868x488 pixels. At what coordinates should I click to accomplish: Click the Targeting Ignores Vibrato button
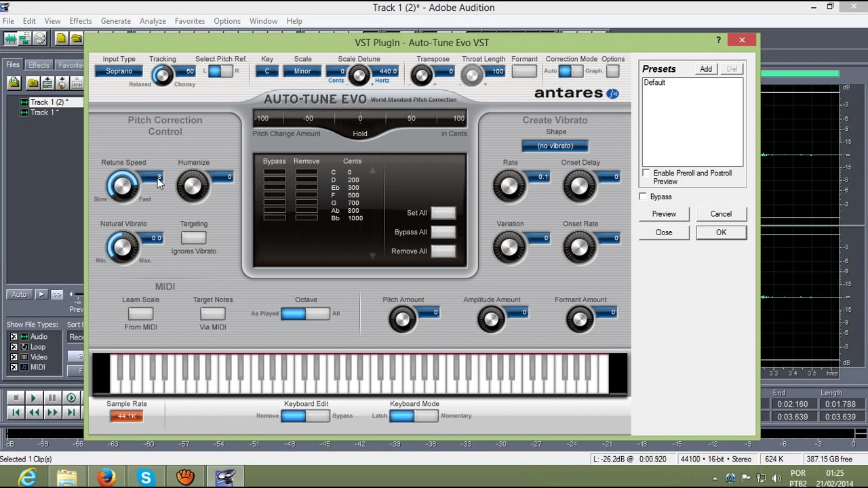point(193,238)
